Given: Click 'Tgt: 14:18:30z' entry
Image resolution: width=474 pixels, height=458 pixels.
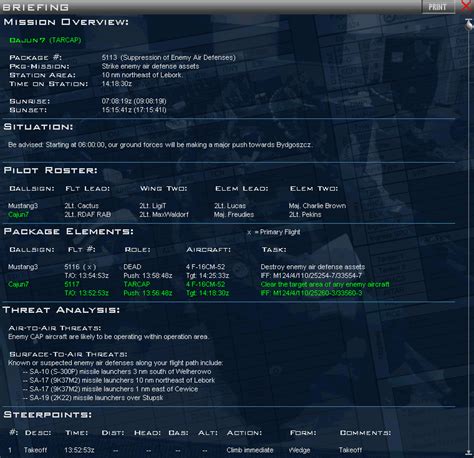Looking at the screenshot, I should (207, 293).
